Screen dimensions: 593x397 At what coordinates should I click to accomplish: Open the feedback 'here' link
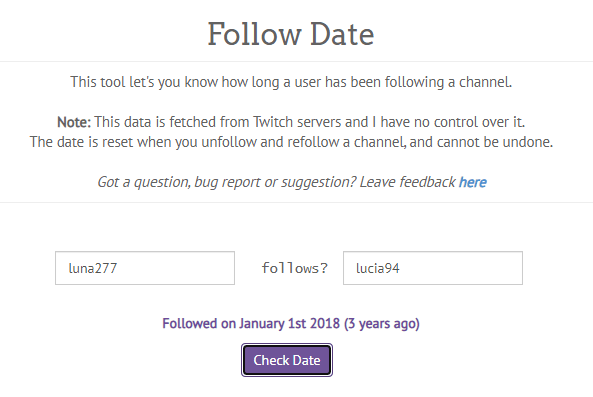coord(472,182)
